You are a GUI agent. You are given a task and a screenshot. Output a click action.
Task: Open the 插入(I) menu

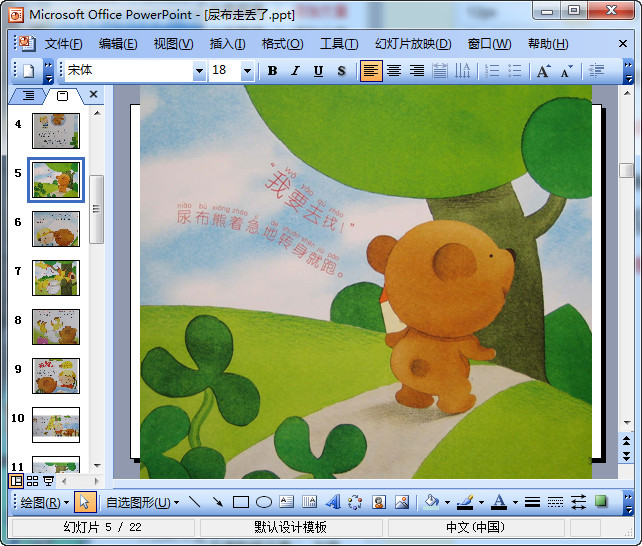click(228, 44)
